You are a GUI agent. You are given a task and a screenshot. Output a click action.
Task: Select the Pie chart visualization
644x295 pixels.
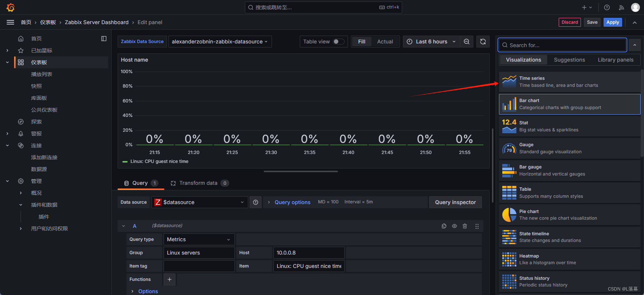570,215
